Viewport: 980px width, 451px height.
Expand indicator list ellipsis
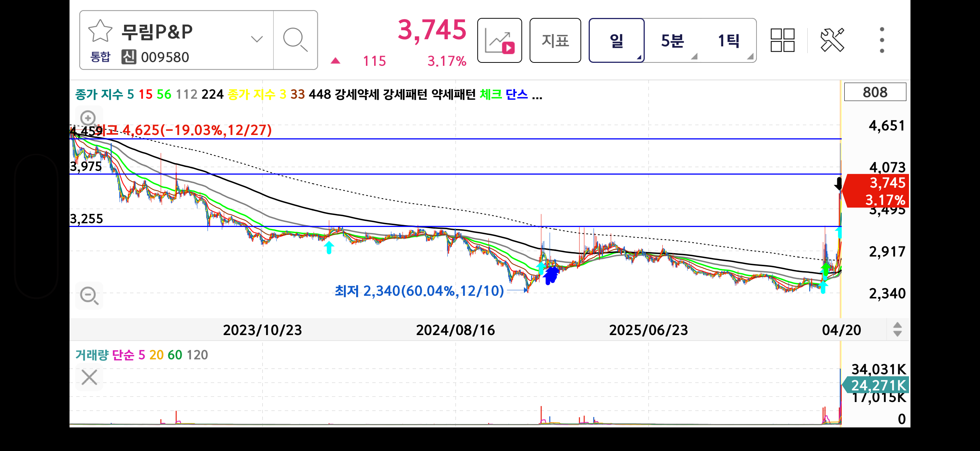[537, 98]
